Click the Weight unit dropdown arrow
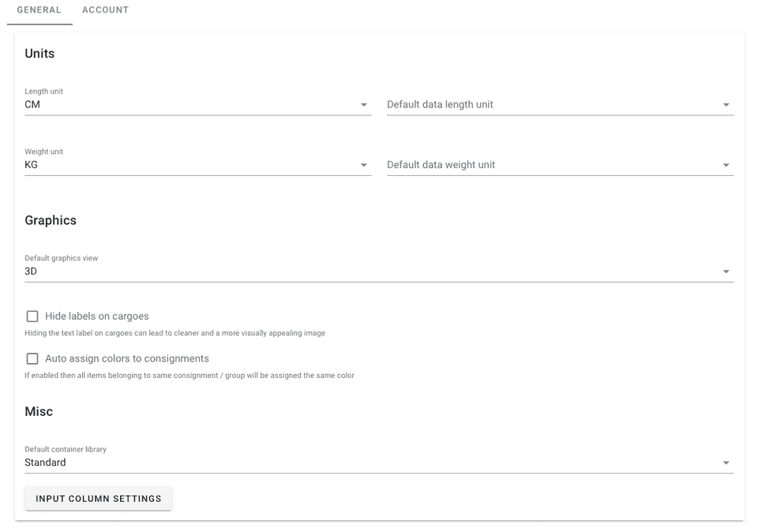758x532 pixels. coord(363,166)
